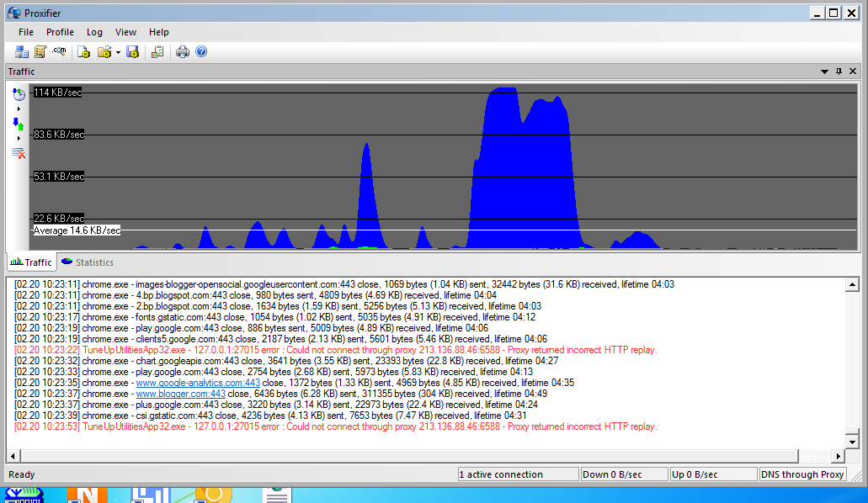Open Help using the blue question mark icon
The image size is (868, 503).
point(200,51)
